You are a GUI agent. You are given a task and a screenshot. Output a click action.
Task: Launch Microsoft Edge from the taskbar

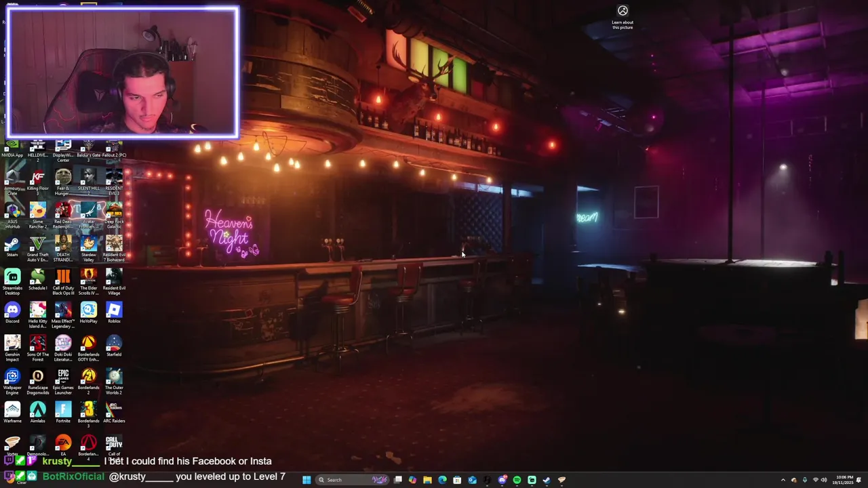pyautogui.click(x=442, y=480)
